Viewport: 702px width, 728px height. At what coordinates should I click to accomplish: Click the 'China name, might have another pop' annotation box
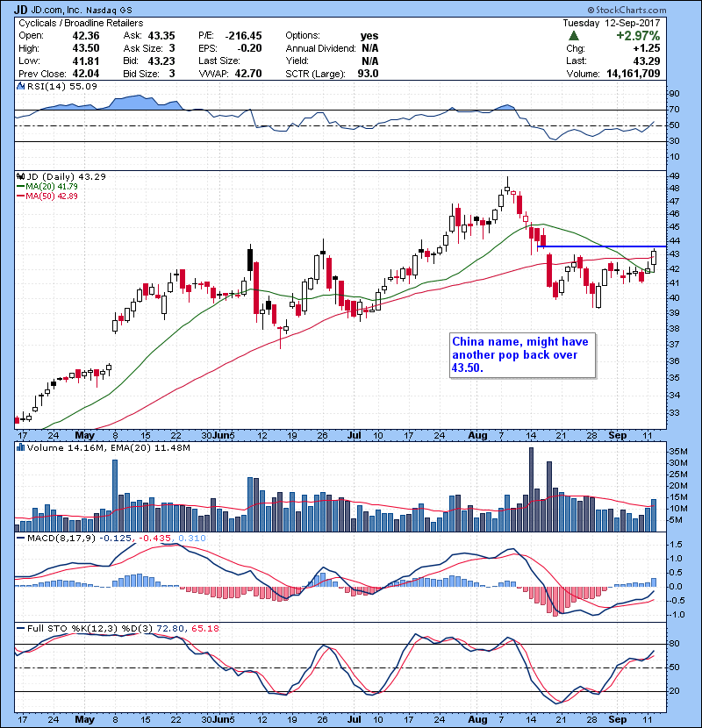point(522,355)
